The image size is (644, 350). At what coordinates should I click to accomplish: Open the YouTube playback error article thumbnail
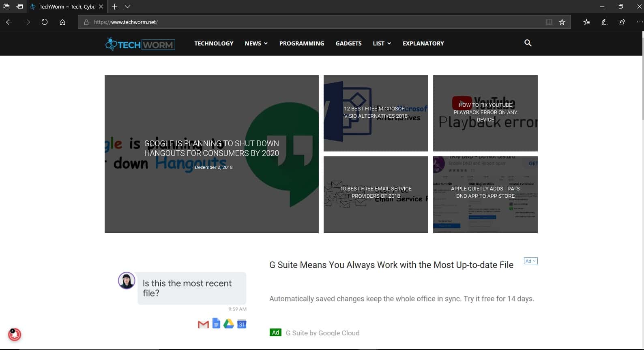pos(485,113)
